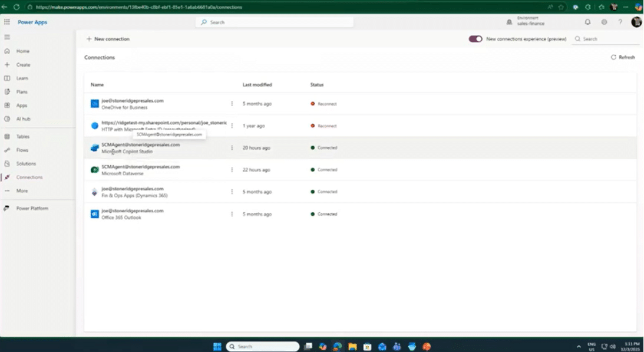This screenshot has width=644, height=352.
Task: Open options menu for the OneDrive connection
Action: [232, 103]
